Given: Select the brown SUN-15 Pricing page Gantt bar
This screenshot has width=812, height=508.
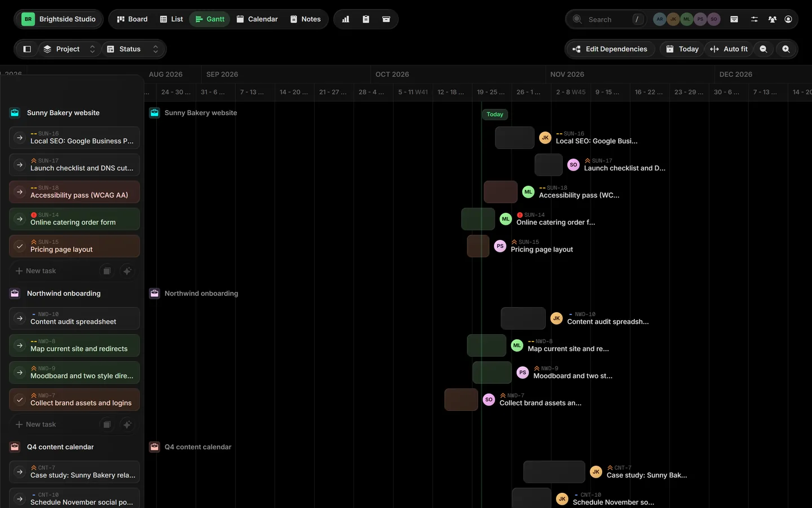Looking at the screenshot, I should pyautogui.click(x=478, y=246).
